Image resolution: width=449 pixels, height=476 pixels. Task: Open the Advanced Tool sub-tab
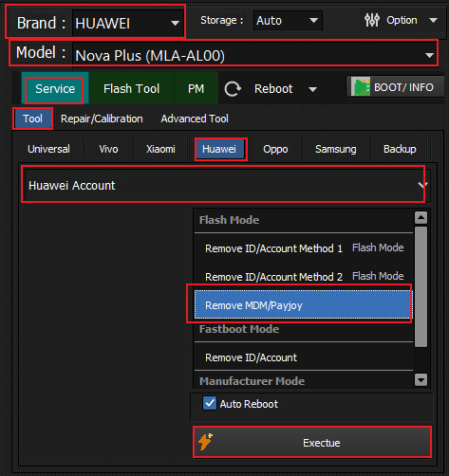tap(195, 119)
